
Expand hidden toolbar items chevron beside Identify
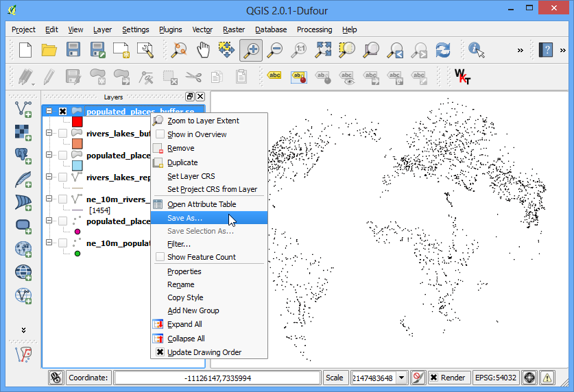(521, 51)
